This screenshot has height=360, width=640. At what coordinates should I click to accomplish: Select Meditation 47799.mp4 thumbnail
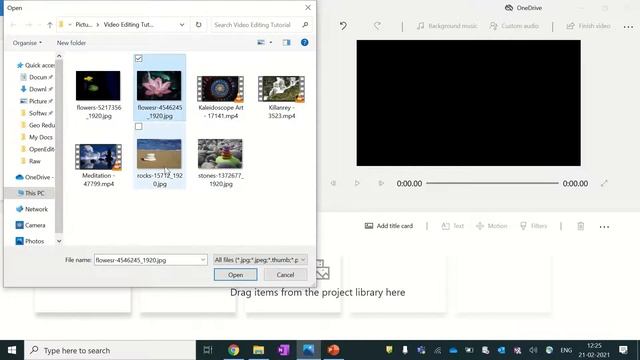[x=98, y=157]
